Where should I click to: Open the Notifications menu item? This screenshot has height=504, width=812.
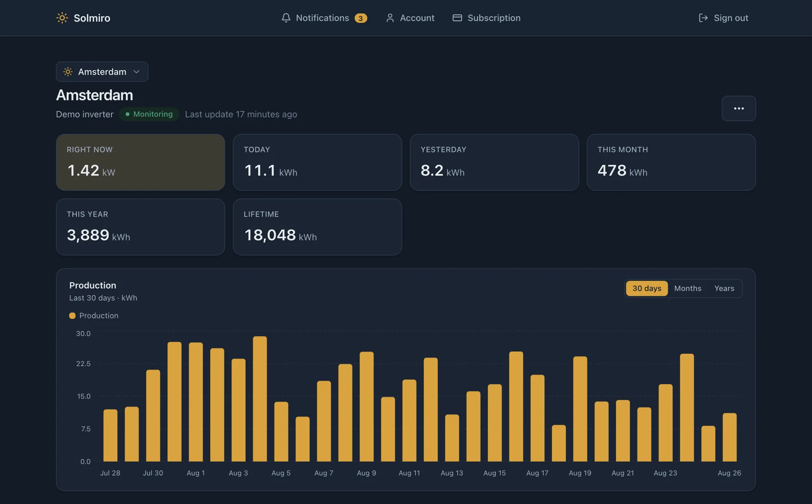click(324, 18)
